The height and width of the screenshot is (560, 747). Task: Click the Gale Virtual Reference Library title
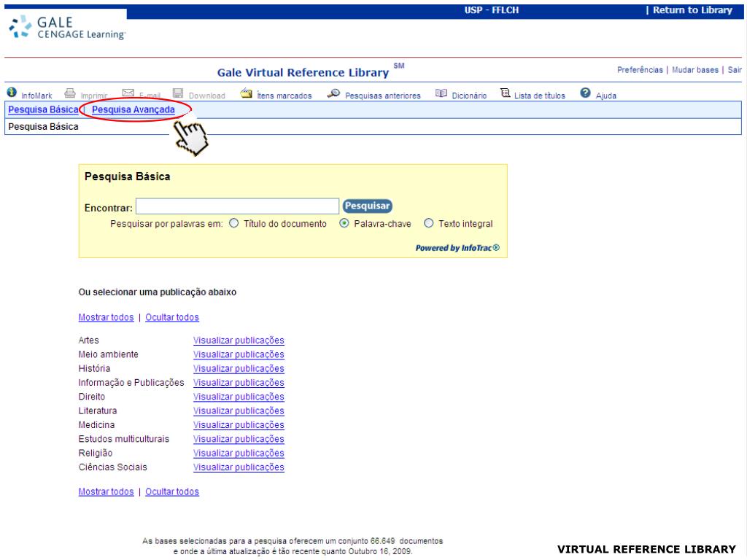tap(303, 72)
